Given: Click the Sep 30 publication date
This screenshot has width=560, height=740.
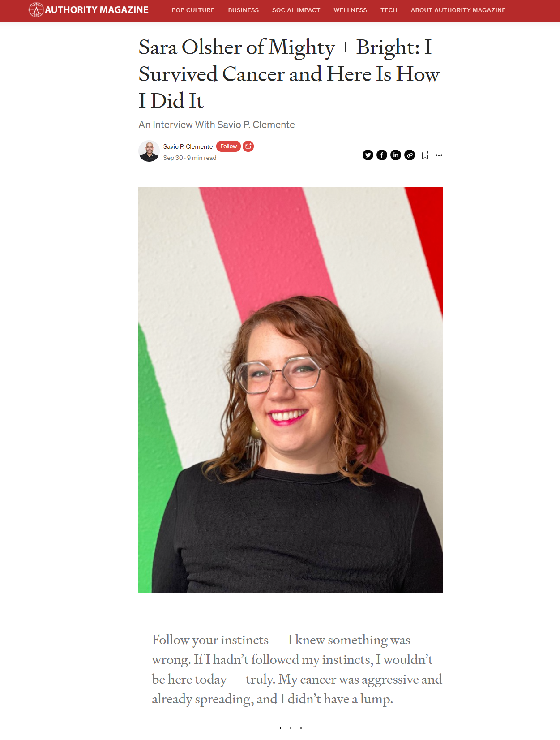Looking at the screenshot, I should pyautogui.click(x=173, y=158).
